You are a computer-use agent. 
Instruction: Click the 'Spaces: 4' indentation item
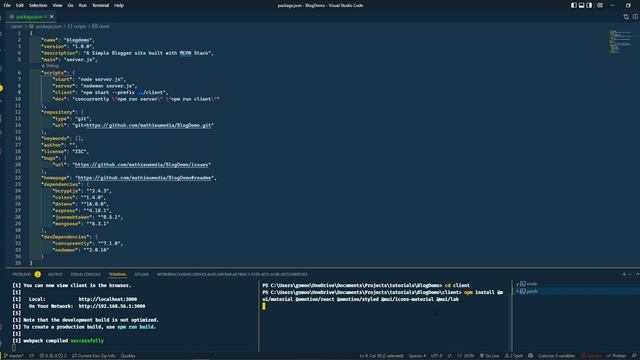[417, 356]
